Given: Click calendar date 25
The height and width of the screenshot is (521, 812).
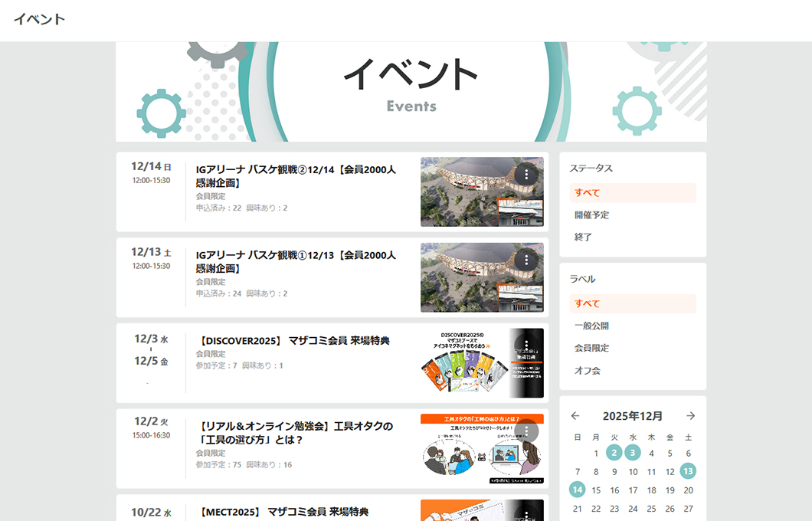Looking at the screenshot, I should pos(651,509).
